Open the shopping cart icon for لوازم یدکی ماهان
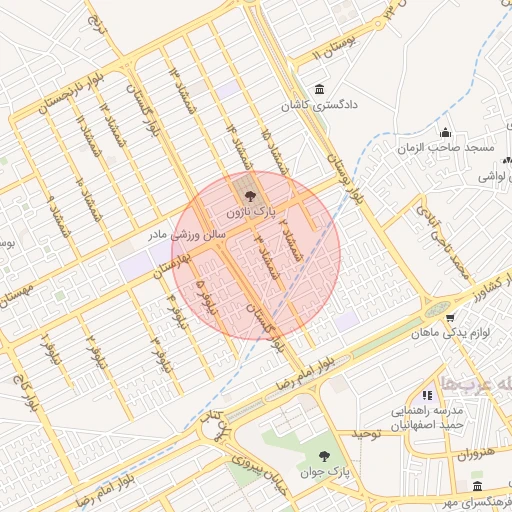 point(450,318)
